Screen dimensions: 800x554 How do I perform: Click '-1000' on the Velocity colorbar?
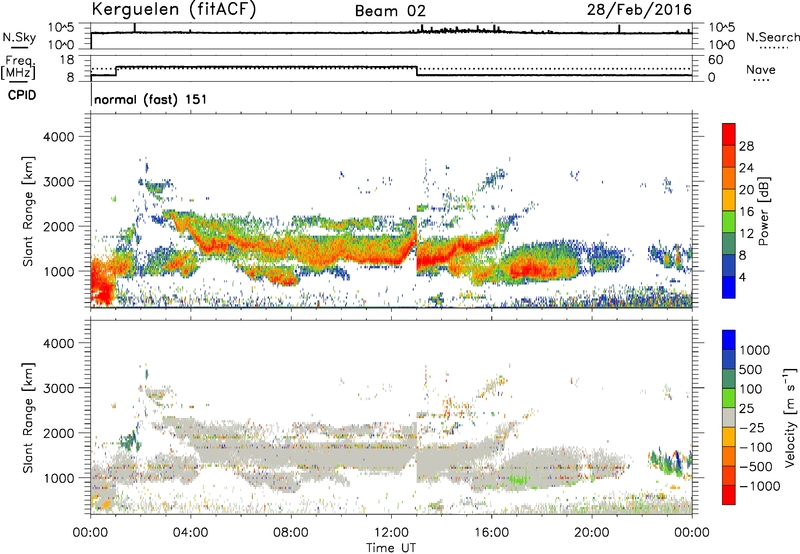pos(759,486)
